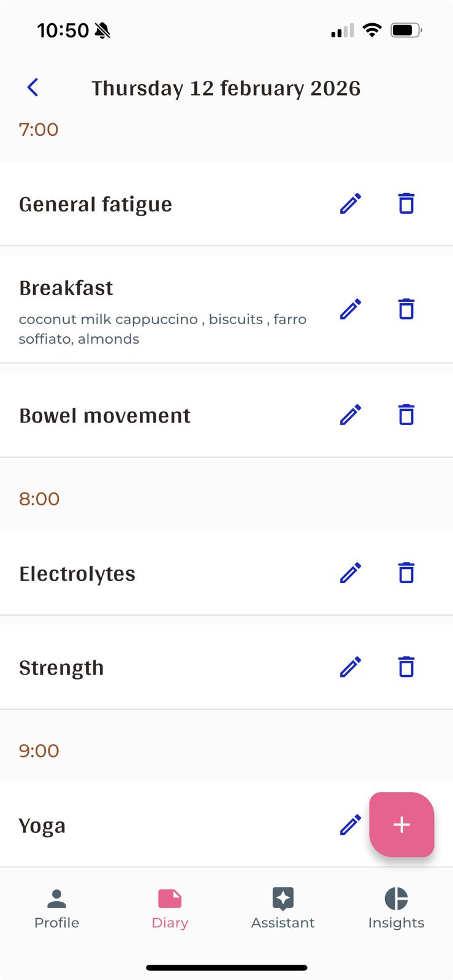Show the Insights tab

[x=396, y=909]
